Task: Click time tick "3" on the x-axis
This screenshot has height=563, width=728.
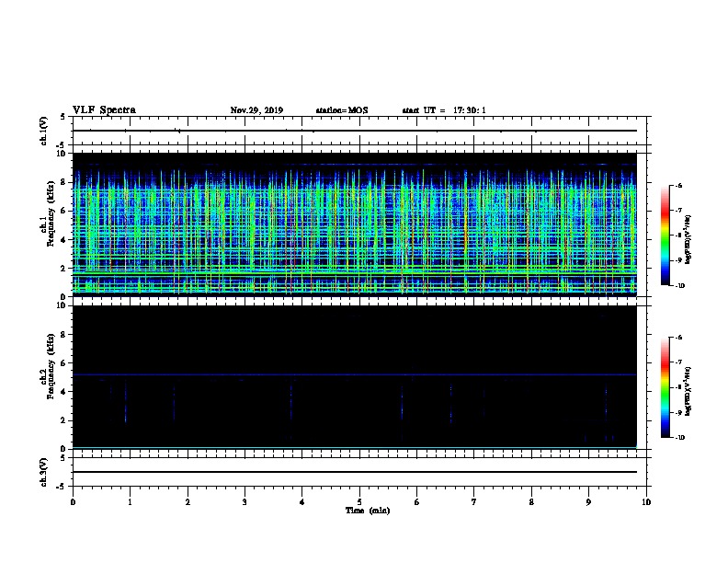Action: tap(245, 502)
